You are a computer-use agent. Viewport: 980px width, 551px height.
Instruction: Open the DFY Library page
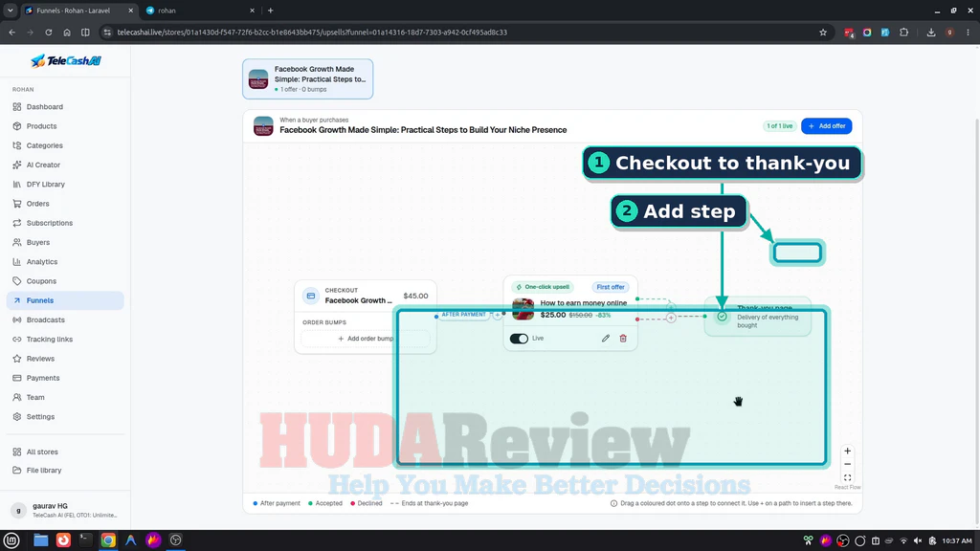point(65,185)
